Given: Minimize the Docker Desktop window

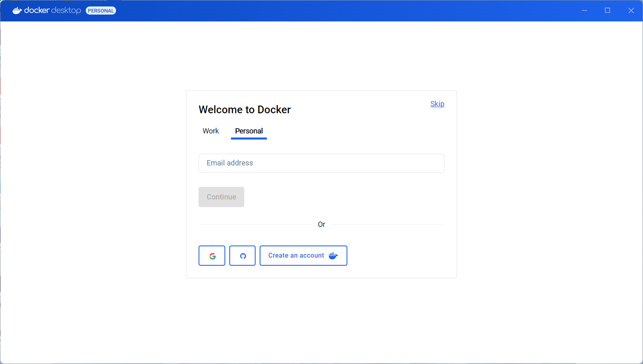Looking at the screenshot, I should (x=584, y=11).
